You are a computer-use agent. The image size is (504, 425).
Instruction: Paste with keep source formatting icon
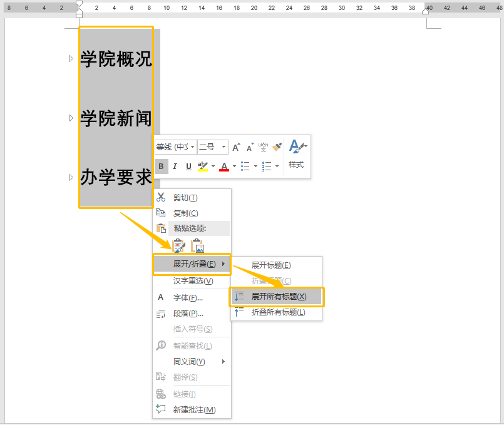tap(178, 245)
